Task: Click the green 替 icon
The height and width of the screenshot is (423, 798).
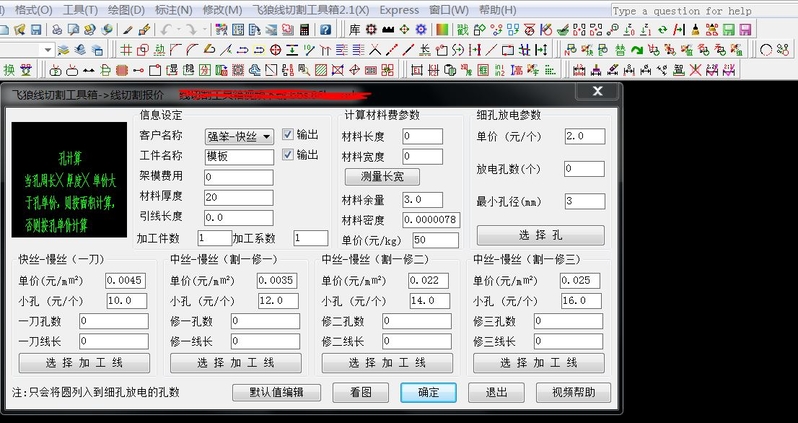Action: [x=620, y=50]
